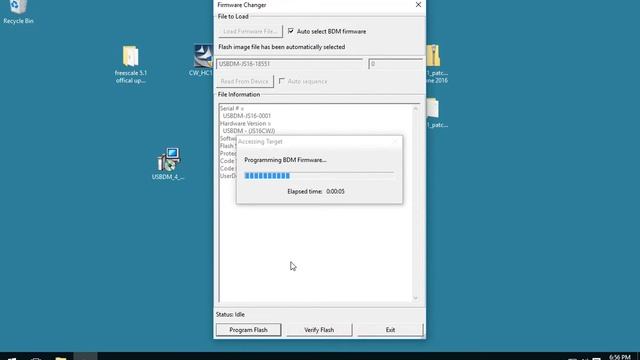
Task: Click File Information scrollbar down arrow
Action: [x=416, y=298]
